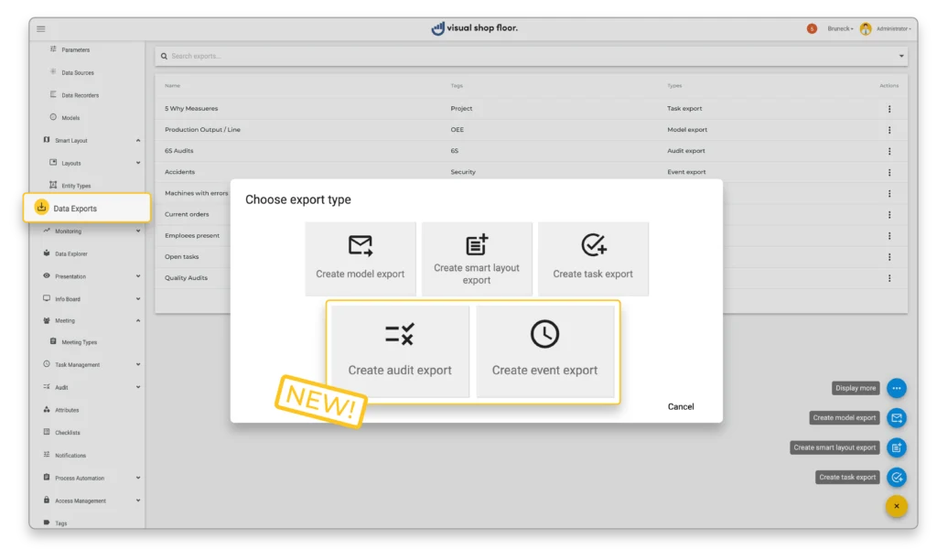Open actions menu for 5 Why Measueres row
The image size is (937, 560).
[889, 109]
